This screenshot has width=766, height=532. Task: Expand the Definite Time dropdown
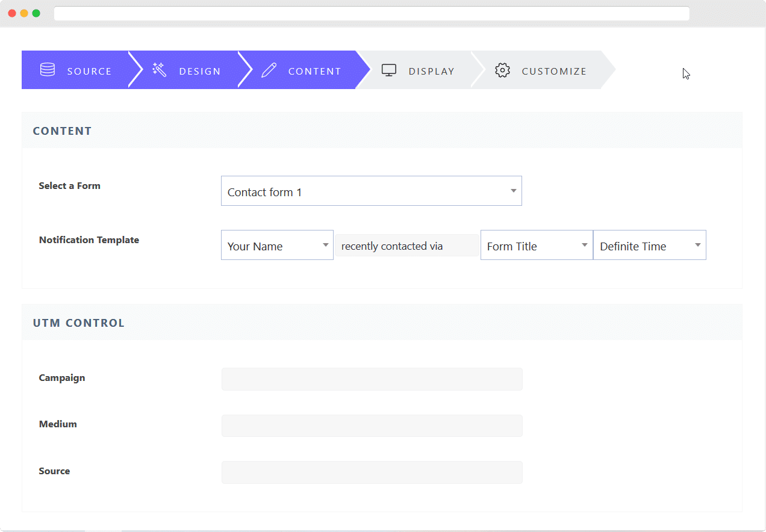click(649, 246)
